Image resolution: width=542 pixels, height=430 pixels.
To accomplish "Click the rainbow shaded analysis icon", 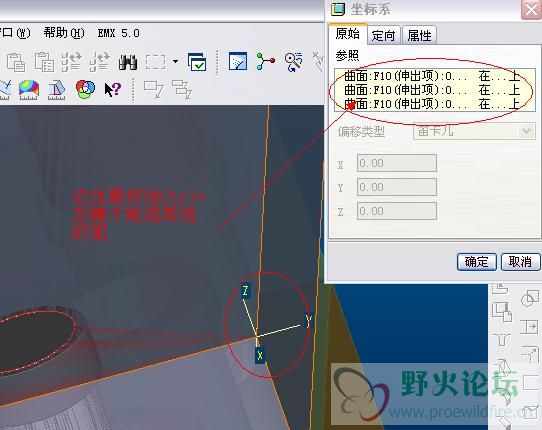I will point(29,90).
